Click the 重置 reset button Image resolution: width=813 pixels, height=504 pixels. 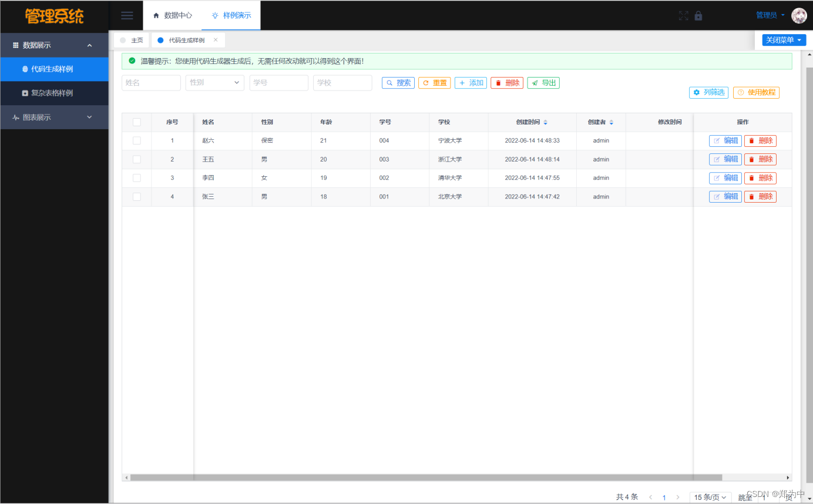[x=434, y=83]
